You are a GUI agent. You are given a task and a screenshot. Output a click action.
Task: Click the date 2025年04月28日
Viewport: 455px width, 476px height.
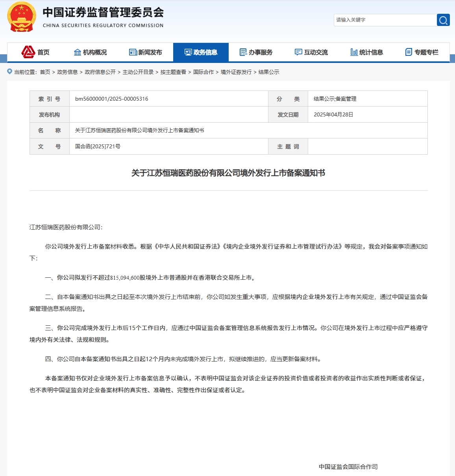[333, 114]
